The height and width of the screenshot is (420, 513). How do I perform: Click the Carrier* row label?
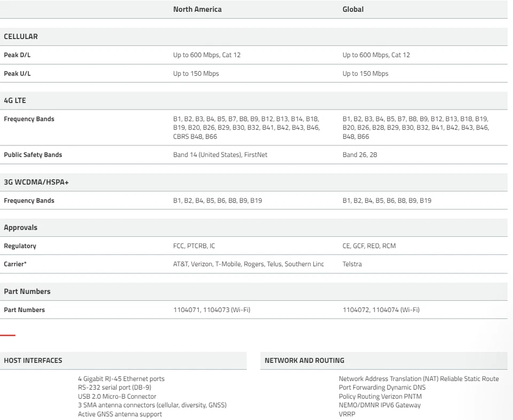[x=14, y=263]
